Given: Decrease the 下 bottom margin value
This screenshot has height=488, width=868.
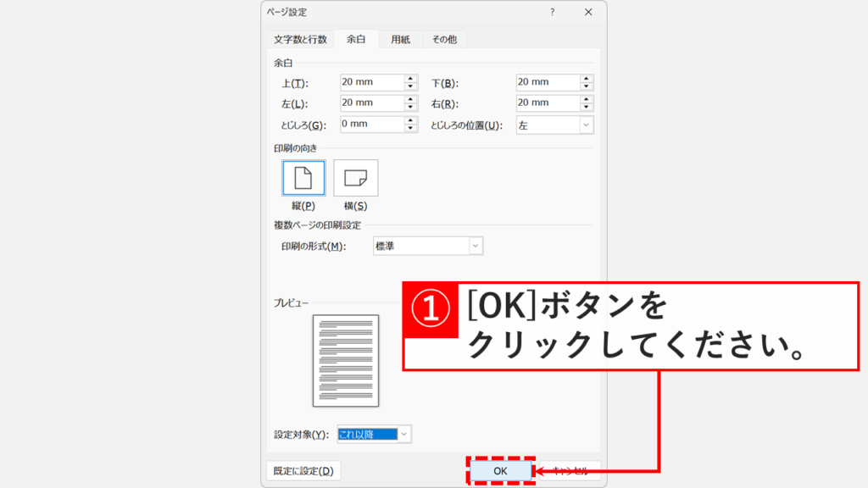Looking at the screenshot, I should (587, 85).
